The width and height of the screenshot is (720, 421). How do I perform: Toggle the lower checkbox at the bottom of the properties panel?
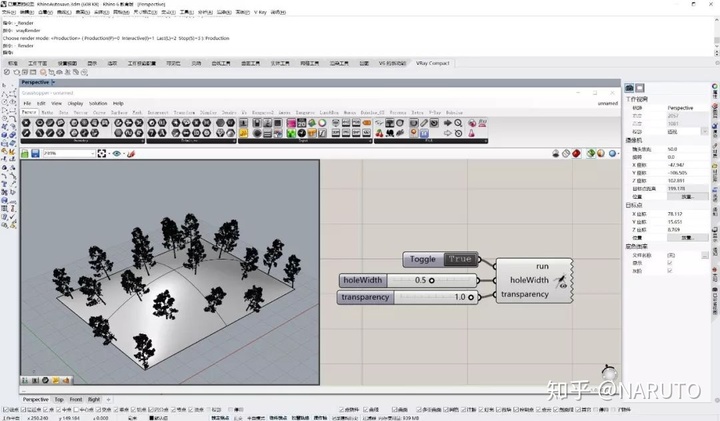669,271
